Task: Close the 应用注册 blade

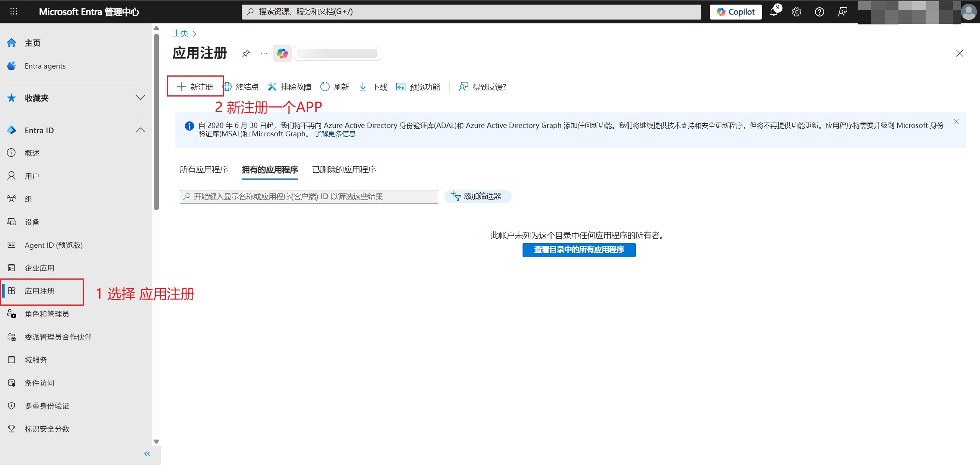Action: (959, 53)
